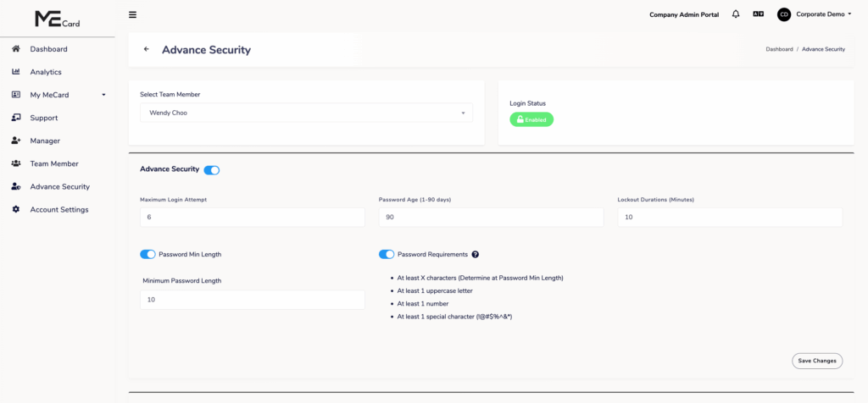Viewport: 868px width, 403px height.
Task: Click the Maximum Login Attempt field
Action: [x=252, y=218]
